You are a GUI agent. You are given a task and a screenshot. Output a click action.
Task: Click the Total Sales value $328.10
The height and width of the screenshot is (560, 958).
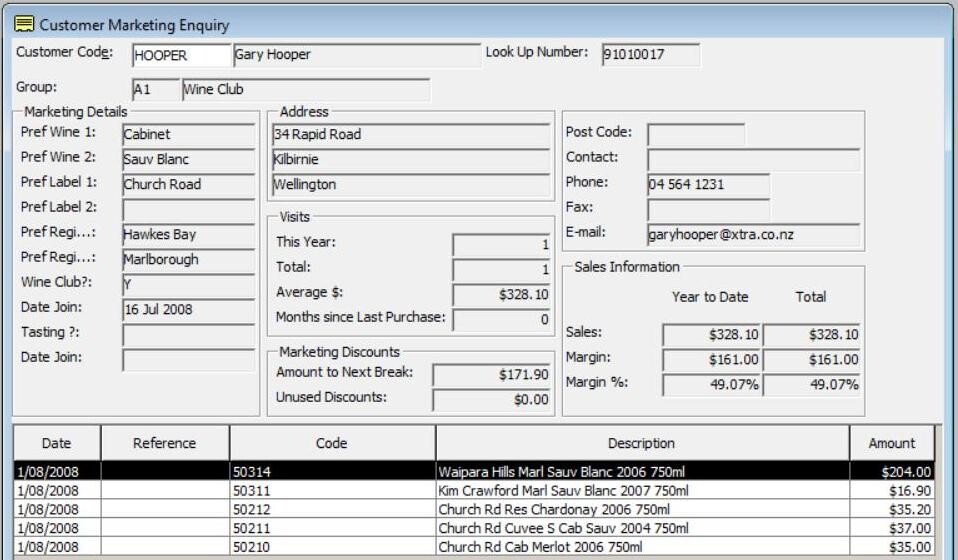[811, 335]
